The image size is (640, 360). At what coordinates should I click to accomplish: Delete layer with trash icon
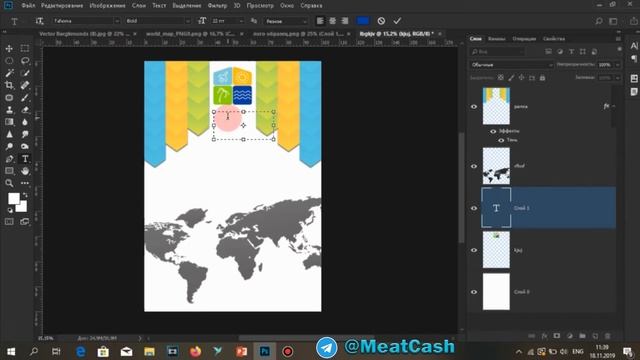click(608, 336)
